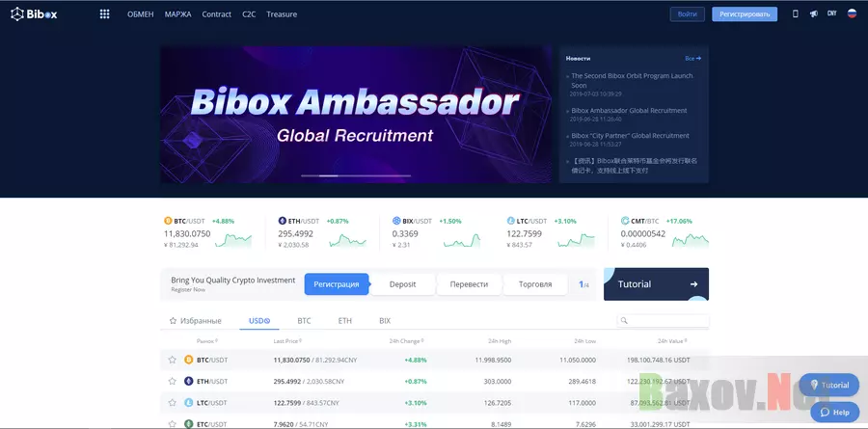Switch to the BTC market tab
The height and width of the screenshot is (429, 868).
tap(304, 320)
